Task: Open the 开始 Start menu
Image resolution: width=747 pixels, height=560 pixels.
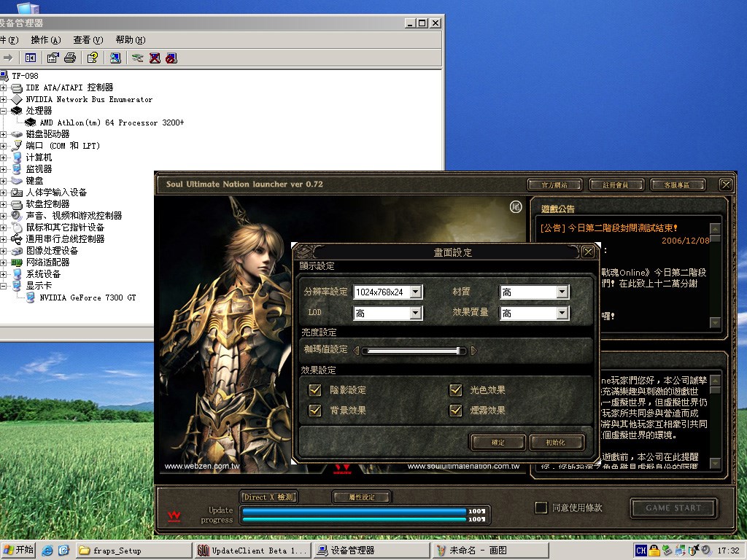Action: tap(18, 551)
